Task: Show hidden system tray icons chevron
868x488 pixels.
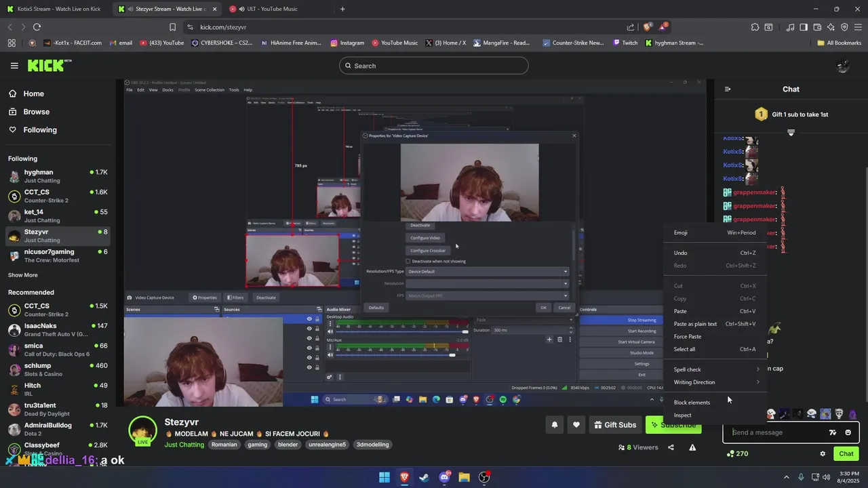Action: (x=787, y=477)
